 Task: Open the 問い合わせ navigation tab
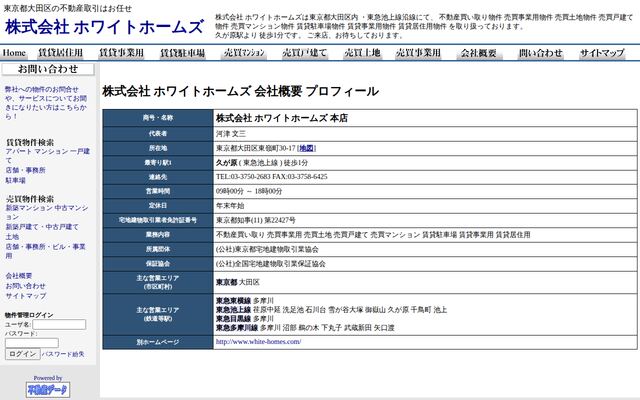point(541,53)
